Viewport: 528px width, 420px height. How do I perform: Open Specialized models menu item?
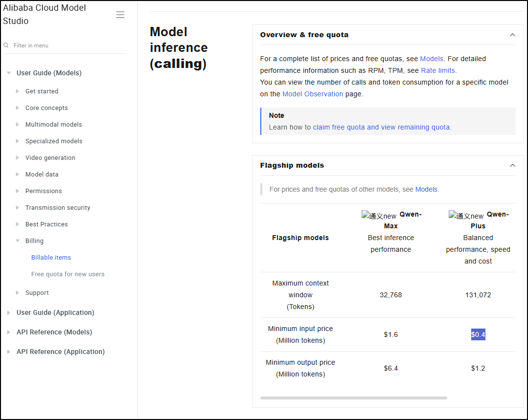click(x=54, y=141)
